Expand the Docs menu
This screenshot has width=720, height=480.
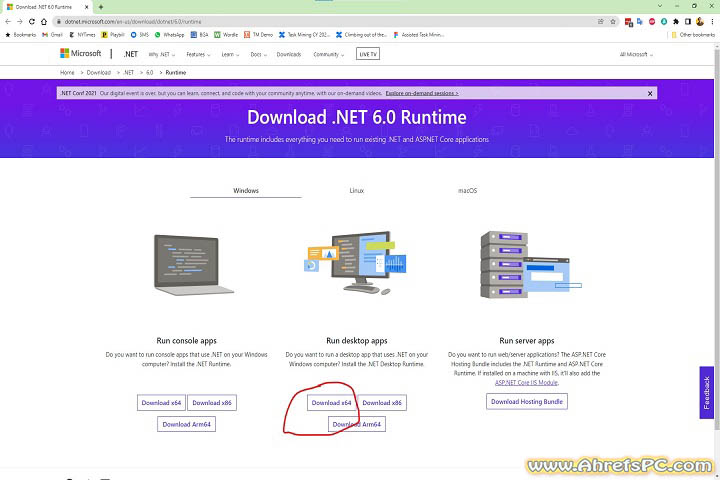[x=259, y=54]
